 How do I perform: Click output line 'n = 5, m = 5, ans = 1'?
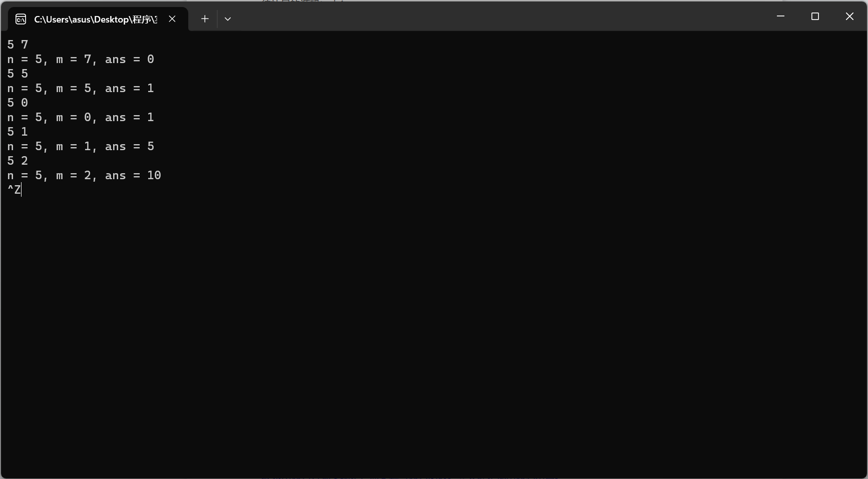[81, 89]
